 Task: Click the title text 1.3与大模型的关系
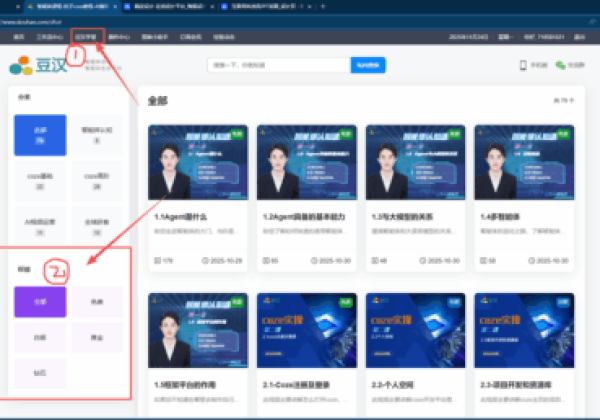[x=402, y=217]
